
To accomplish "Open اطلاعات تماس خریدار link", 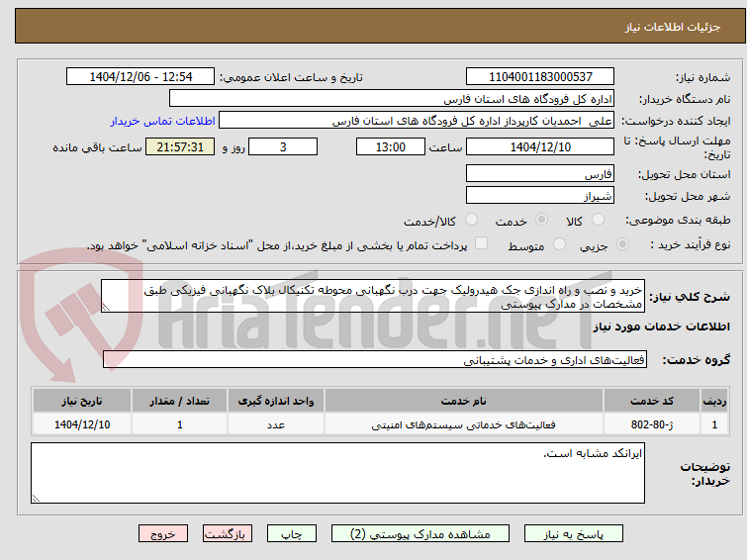I will pos(163,121).
